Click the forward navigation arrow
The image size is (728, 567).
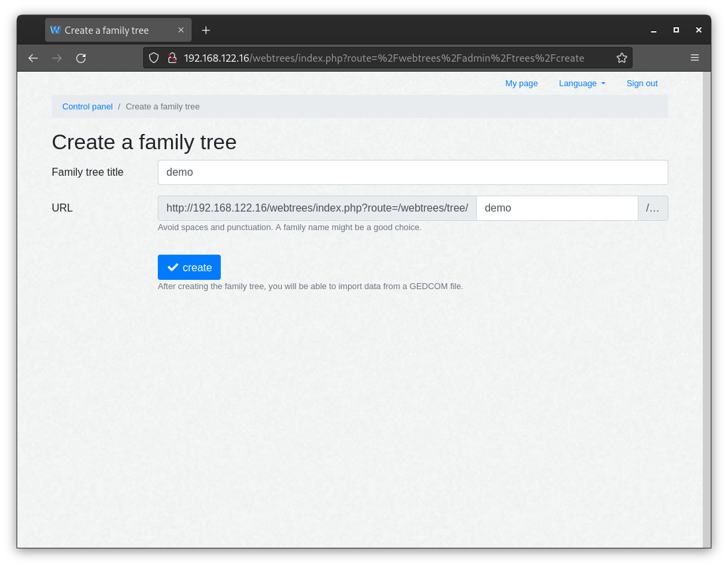[x=57, y=58]
